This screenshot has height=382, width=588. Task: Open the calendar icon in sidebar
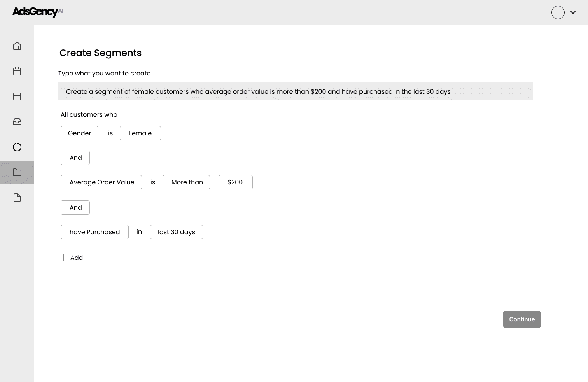click(17, 71)
